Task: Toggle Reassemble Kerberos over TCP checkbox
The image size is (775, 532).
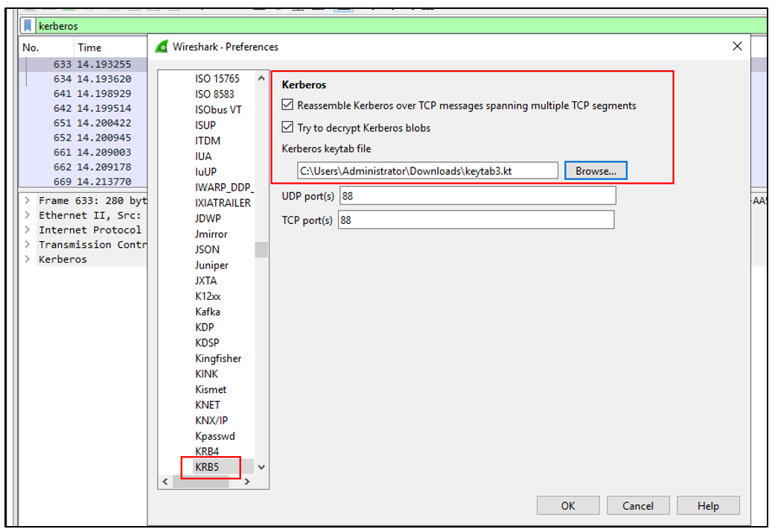Action: 288,106
